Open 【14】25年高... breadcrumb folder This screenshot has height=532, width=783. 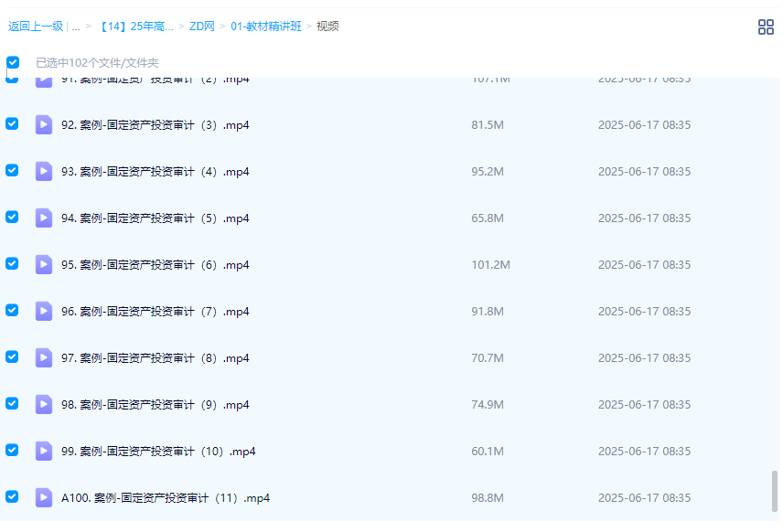pyautogui.click(x=134, y=27)
